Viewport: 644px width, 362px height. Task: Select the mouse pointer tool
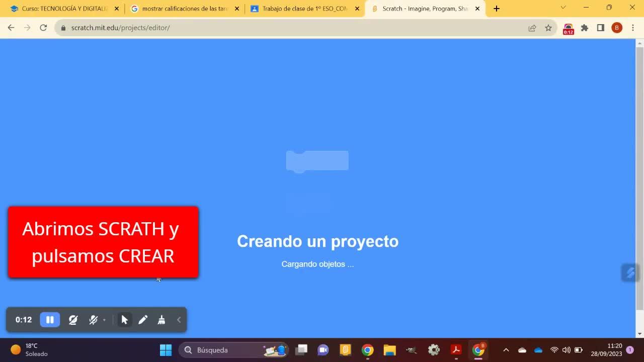pyautogui.click(x=124, y=320)
